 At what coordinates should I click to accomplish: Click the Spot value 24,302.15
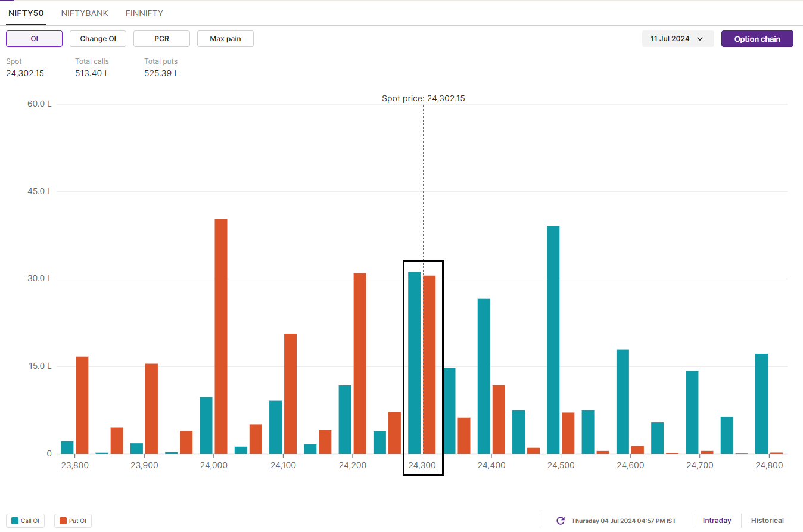(25, 73)
